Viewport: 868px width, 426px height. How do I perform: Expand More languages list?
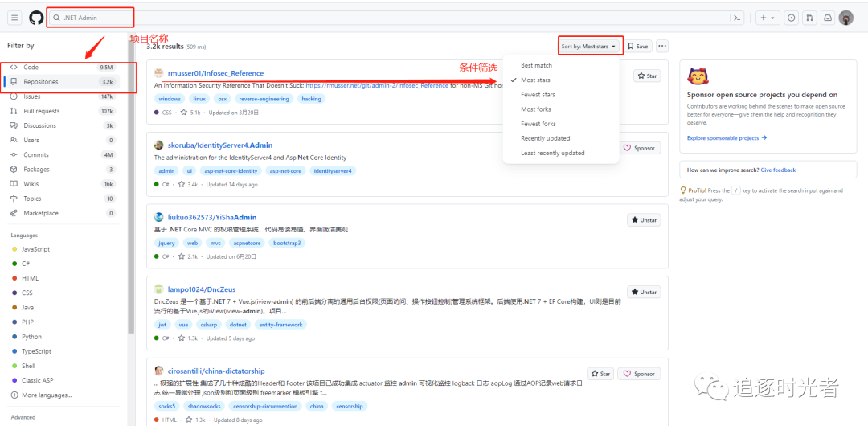click(x=42, y=395)
